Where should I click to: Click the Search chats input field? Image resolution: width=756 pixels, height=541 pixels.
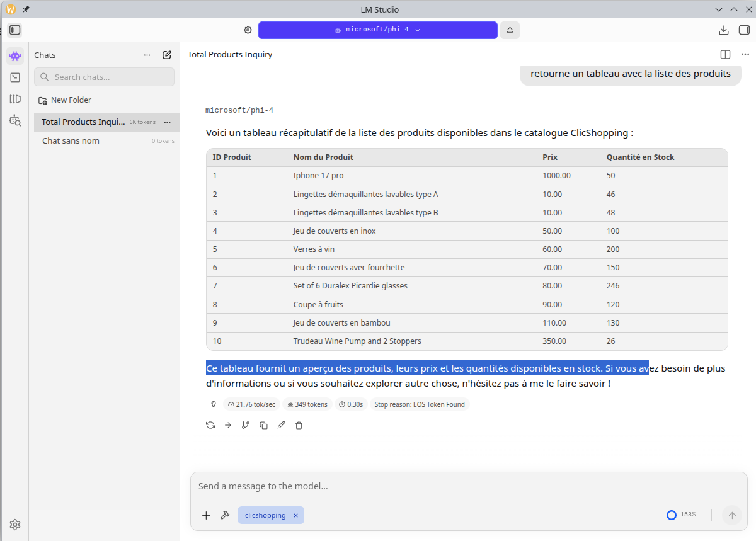[105, 77]
